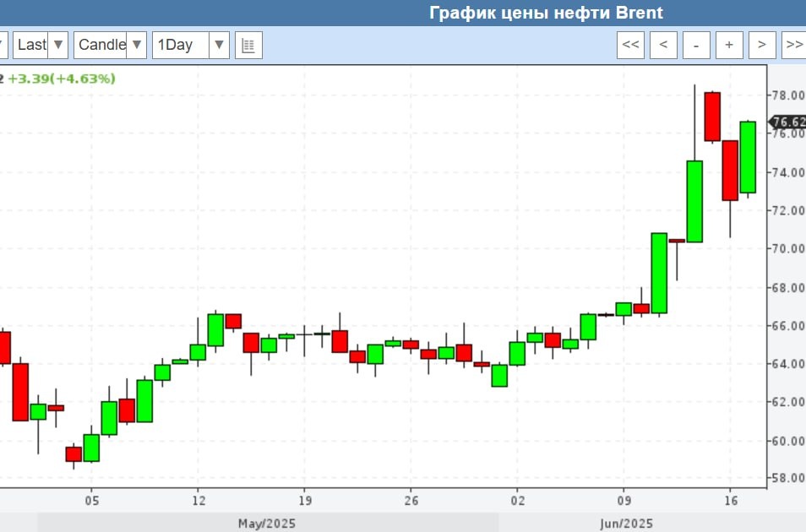Screen dimensions: 806x532
Task: Zoom out with the minus button
Action: pos(696,45)
